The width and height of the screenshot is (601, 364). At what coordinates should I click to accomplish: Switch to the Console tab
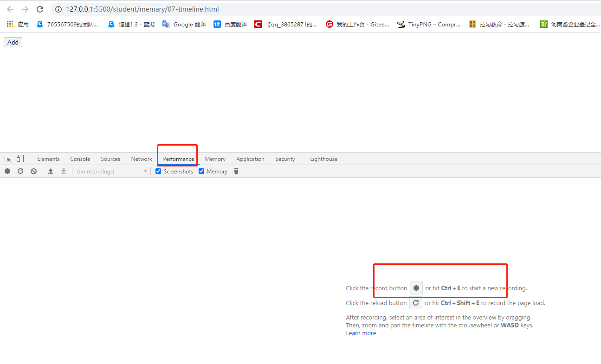pyautogui.click(x=80, y=159)
